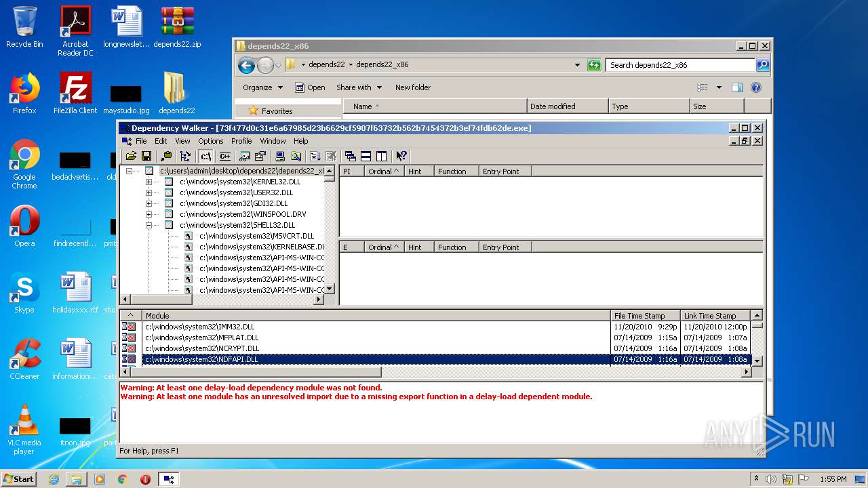Open Share with dropdown in Explorer
The height and width of the screenshot is (488, 868).
359,87
